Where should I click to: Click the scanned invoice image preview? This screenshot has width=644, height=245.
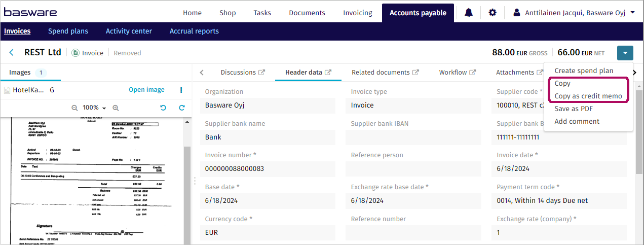click(x=92, y=181)
